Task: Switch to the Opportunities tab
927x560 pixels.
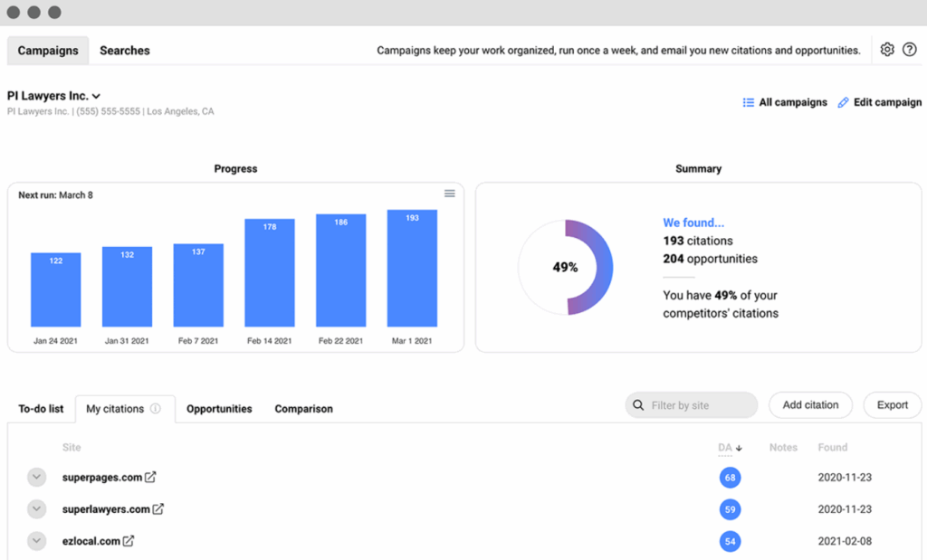Action: pos(219,409)
